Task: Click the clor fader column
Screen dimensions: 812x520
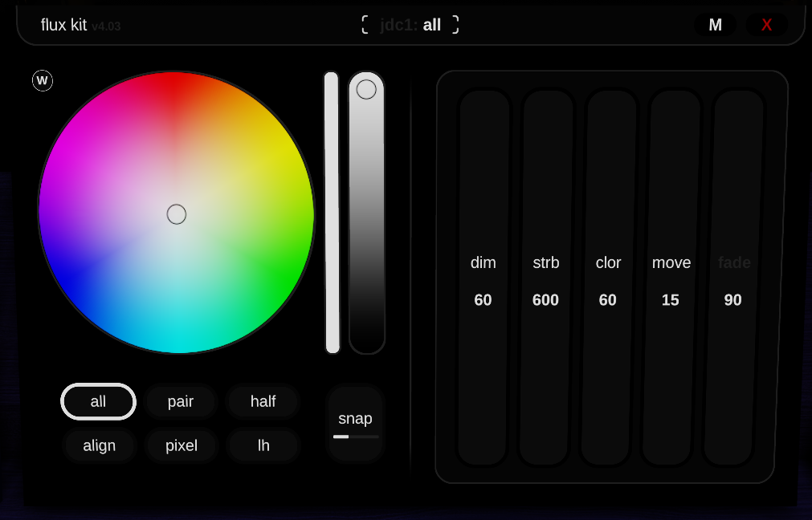Action: coord(608,278)
